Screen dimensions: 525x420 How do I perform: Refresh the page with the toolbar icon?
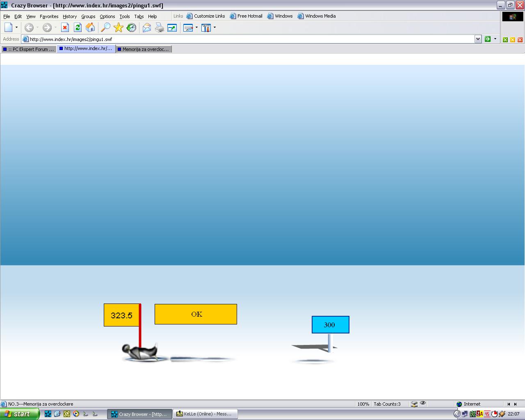coord(78,27)
